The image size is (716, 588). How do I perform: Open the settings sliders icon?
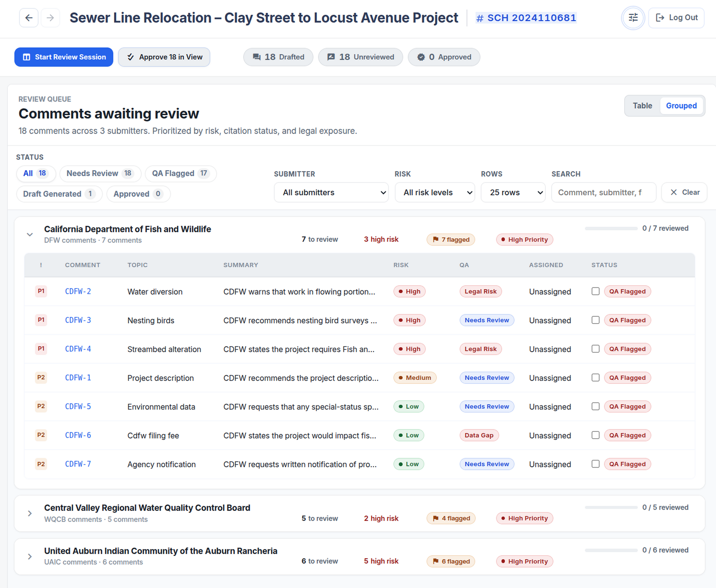pos(633,18)
